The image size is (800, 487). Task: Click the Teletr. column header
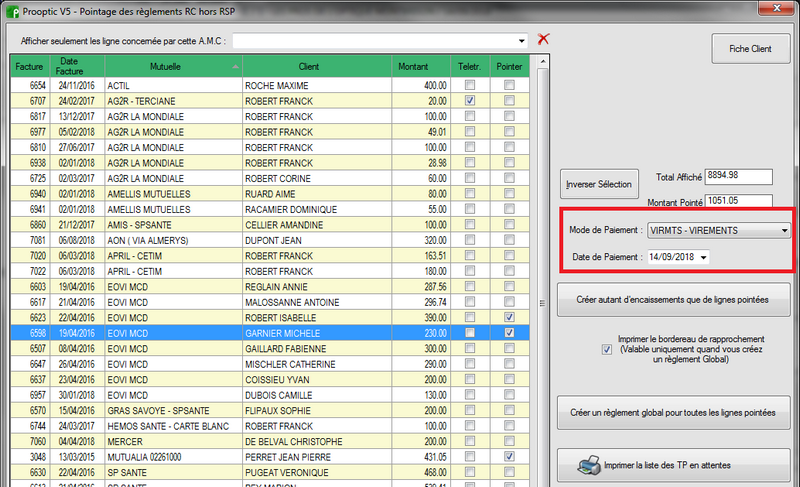tap(470, 66)
